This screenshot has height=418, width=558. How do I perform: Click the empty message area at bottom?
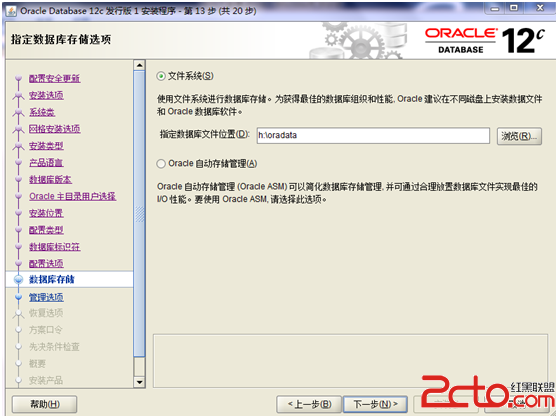click(x=351, y=361)
